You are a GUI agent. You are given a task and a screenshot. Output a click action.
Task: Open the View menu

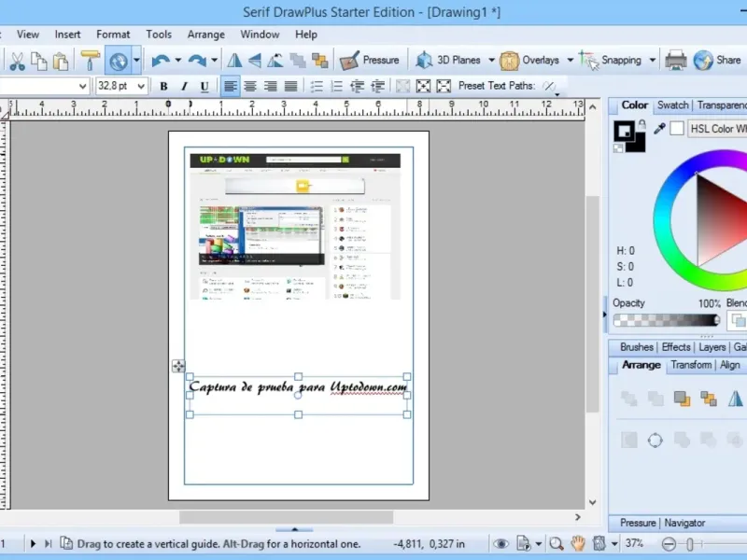coord(28,35)
